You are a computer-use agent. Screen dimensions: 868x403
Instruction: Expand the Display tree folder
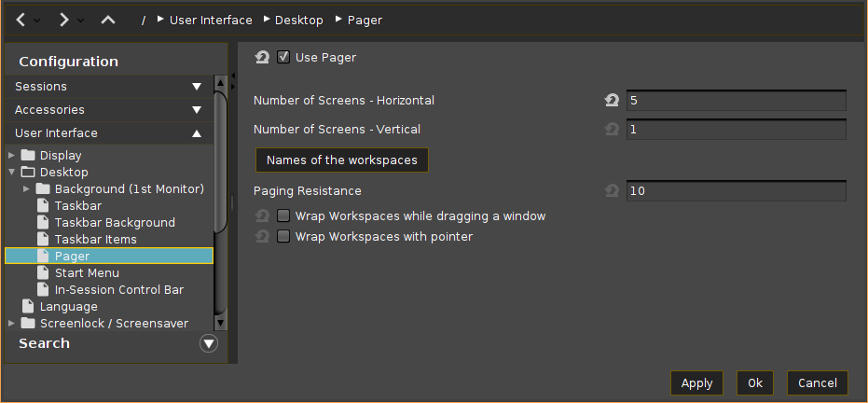pyautogui.click(x=11, y=156)
